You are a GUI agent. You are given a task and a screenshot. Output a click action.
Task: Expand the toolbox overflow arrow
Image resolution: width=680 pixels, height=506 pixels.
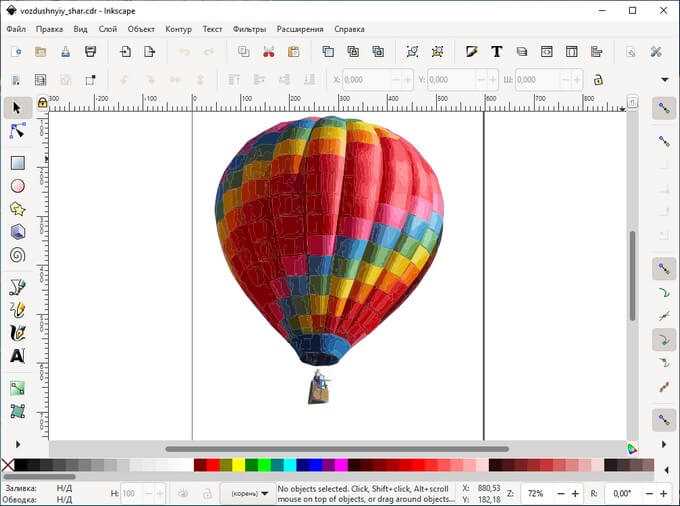click(18, 444)
